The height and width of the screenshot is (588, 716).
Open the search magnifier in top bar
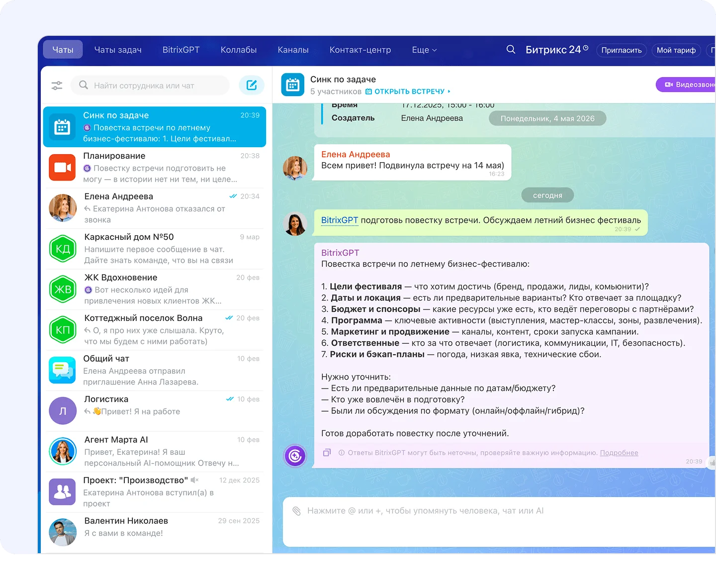point(511,50)
